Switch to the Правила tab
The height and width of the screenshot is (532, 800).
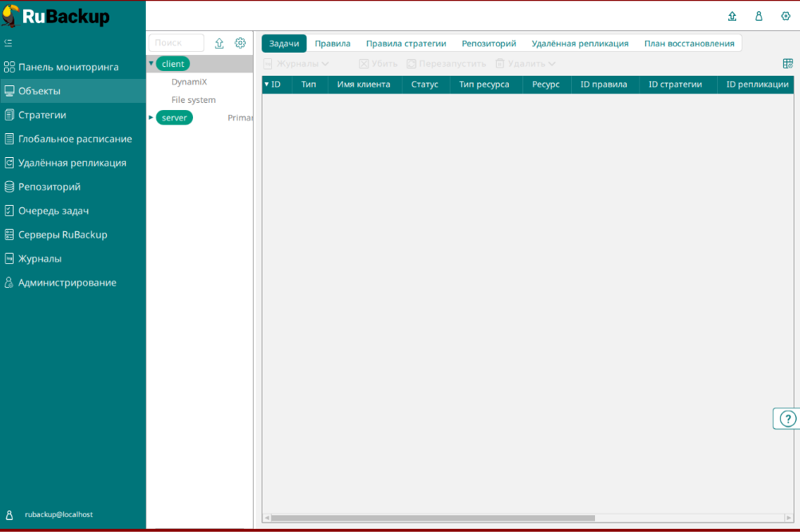coord(332,43)
